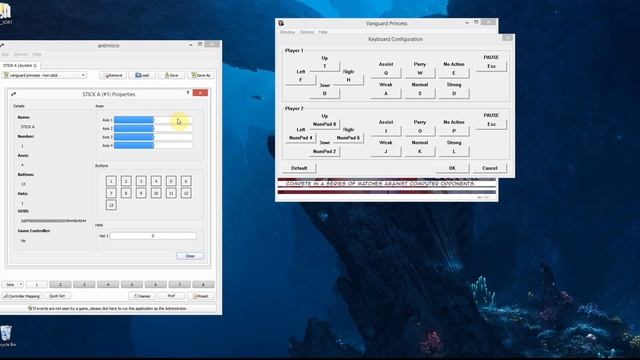
Task: Close the Keyboard Configuration dialog
Action: 507,38
